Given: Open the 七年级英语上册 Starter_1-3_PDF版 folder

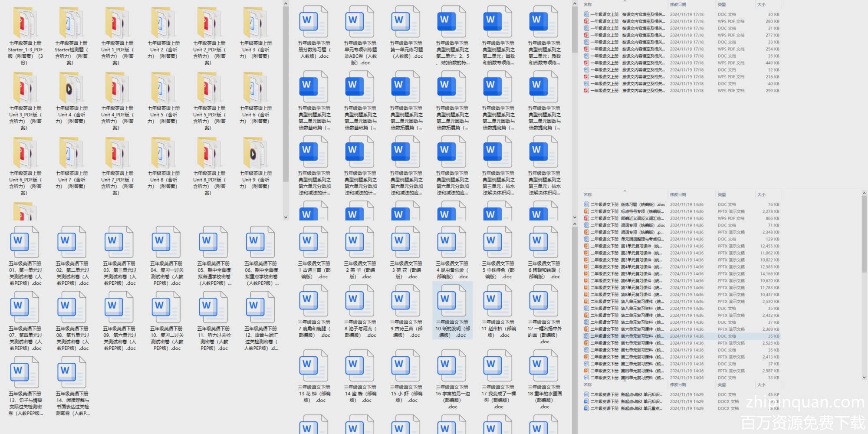Looking at the screenshot, I should pyautogui.click(x=25, y=24).
